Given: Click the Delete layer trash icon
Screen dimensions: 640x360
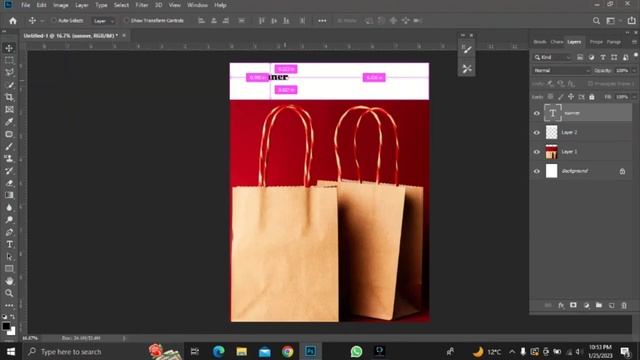Looking at the screenshot, I should point(624,305).
